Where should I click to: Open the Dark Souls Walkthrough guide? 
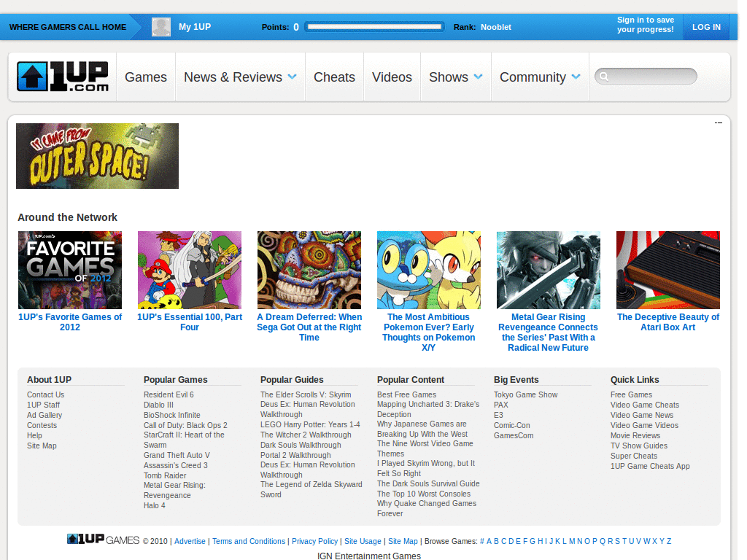point(301,445)
